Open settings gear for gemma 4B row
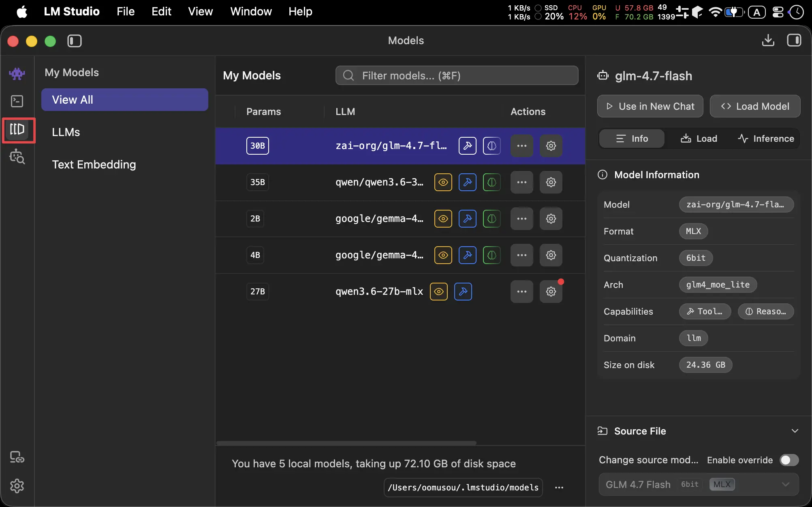The image size is (812, 507). (551, 255)
